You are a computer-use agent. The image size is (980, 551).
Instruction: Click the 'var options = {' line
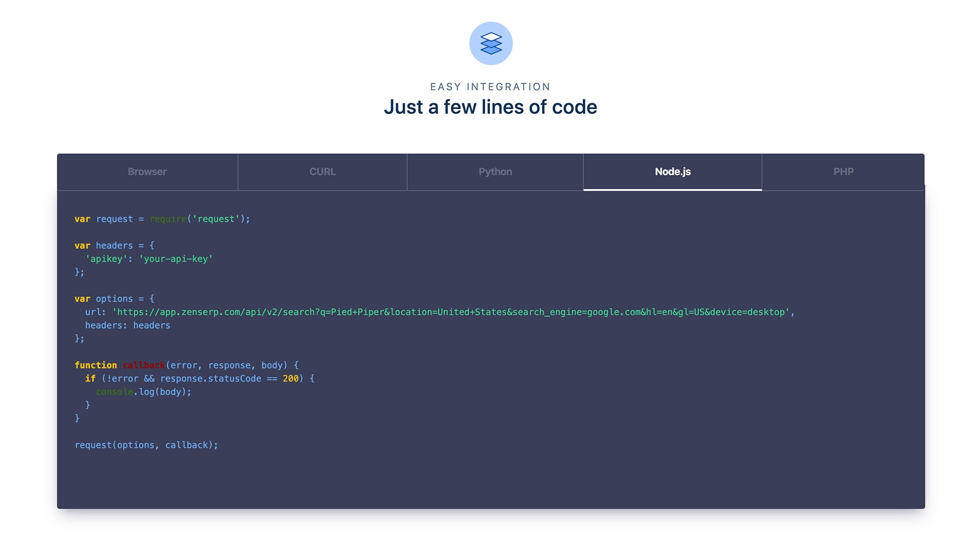114,299
